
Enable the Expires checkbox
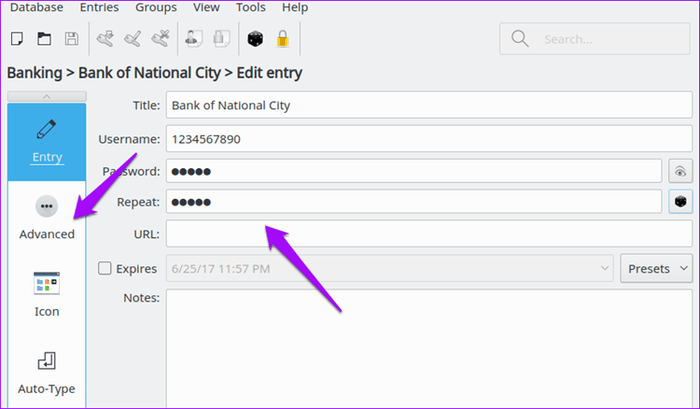tap(104, 268)
